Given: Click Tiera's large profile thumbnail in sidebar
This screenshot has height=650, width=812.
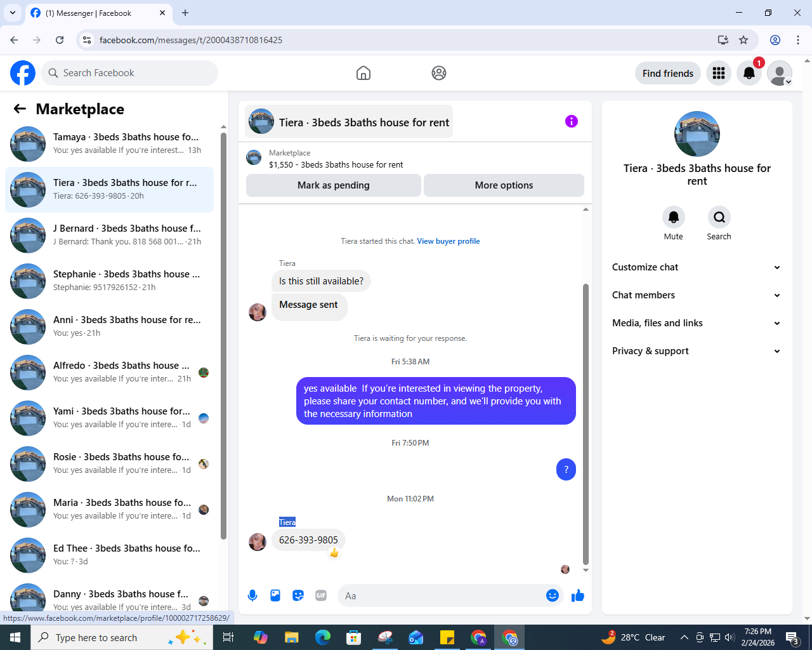Looking at the screenshot, I should (697, 134).
